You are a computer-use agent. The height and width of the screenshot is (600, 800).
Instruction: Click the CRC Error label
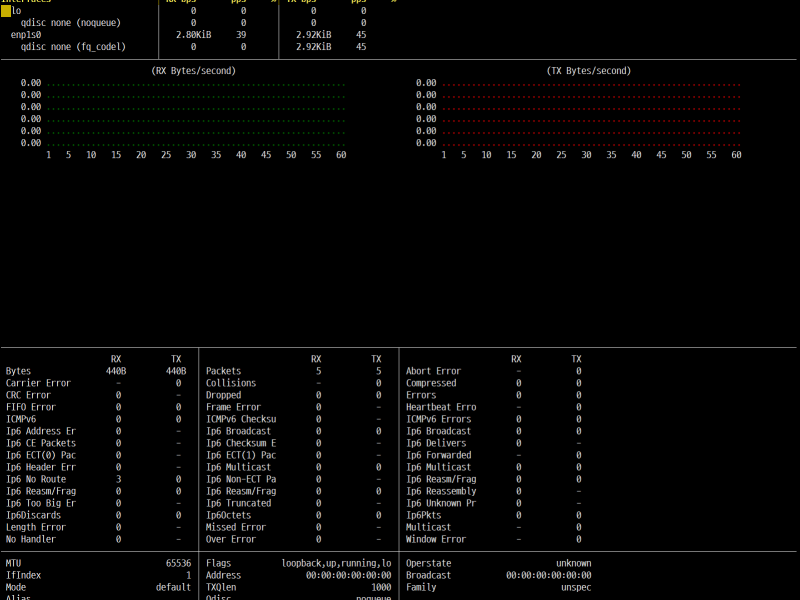[x=28, y=395]
